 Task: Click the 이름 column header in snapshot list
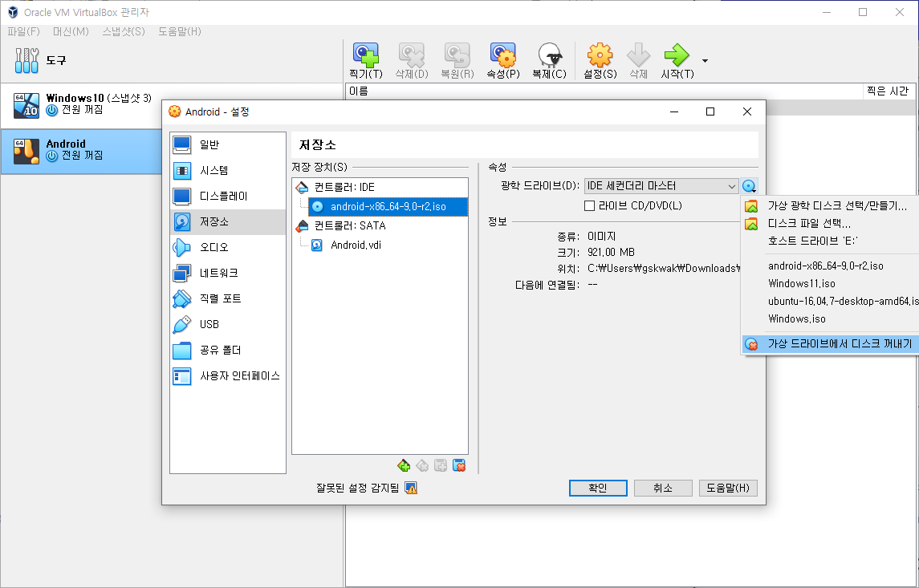[604, 91]
